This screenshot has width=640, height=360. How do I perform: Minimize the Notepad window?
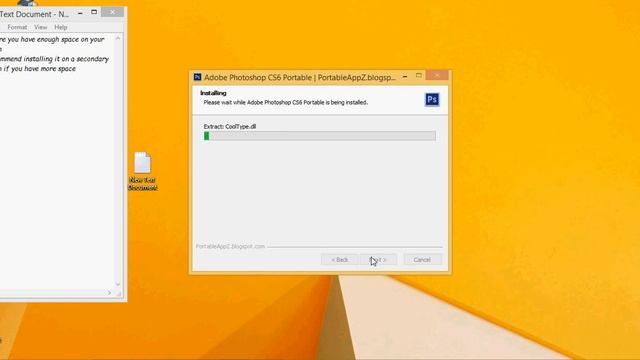(80, 13)
